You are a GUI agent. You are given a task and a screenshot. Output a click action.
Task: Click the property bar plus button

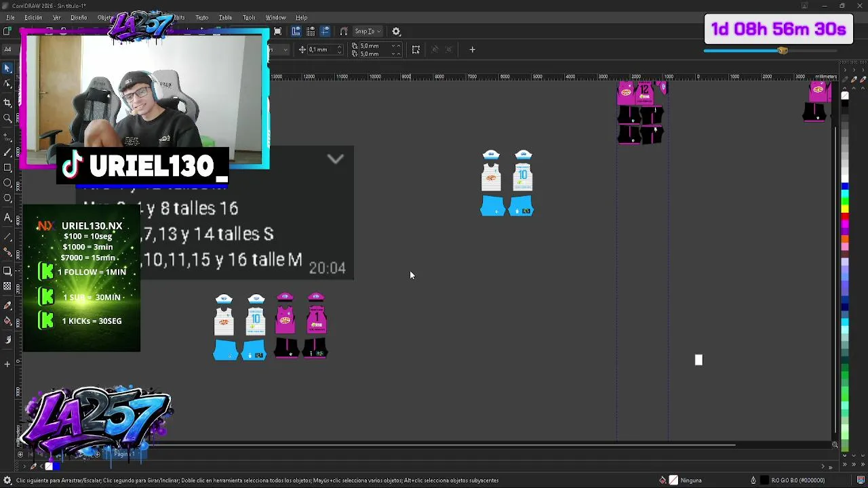(x=472, y=49)
